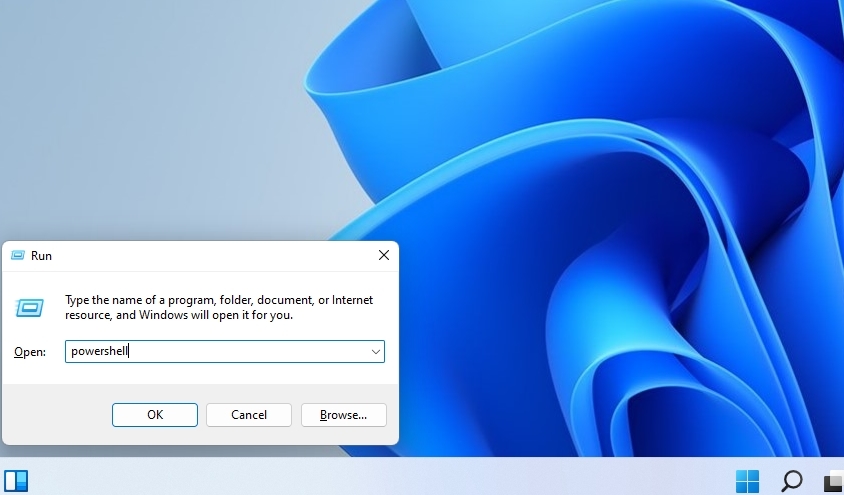Click OK to run powershell
The width and height of the screenshot is (844, 495).
[x=154, y=415]
